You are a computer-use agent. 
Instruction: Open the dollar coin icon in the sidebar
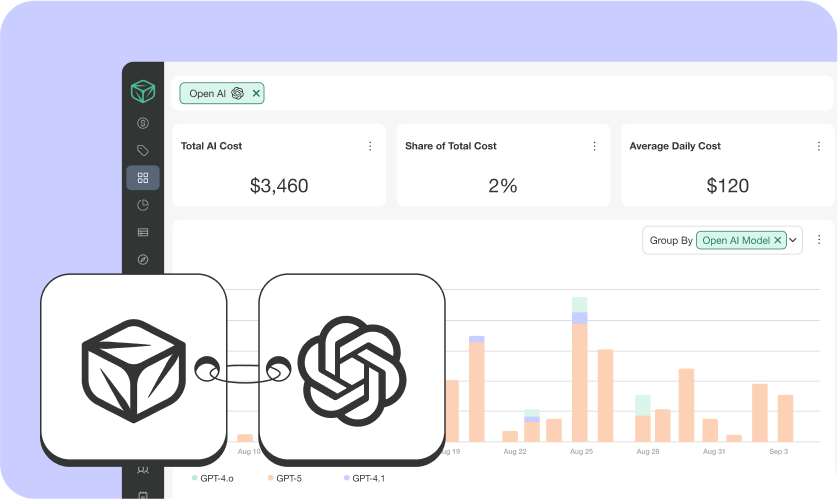pos(143,123)
